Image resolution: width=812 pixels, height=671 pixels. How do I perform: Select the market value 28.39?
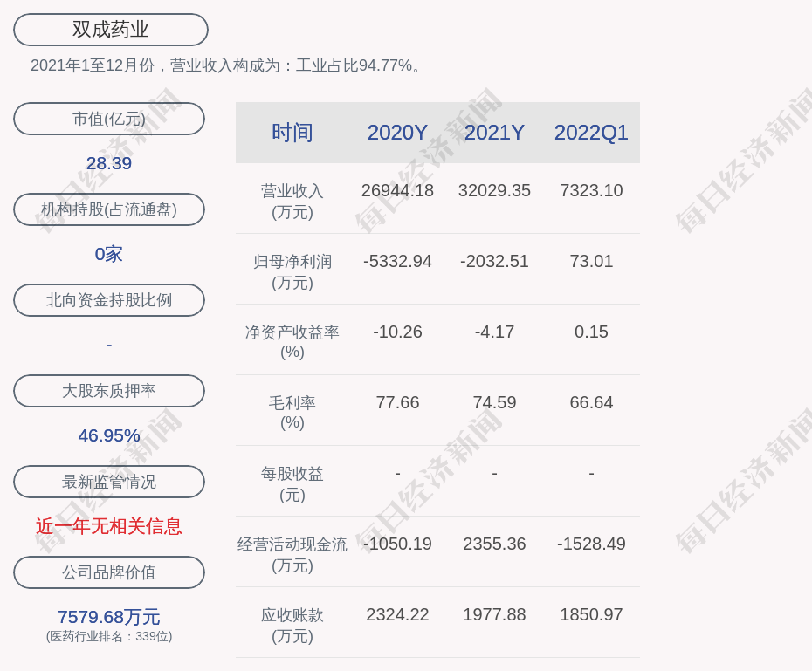pos(109,163)
